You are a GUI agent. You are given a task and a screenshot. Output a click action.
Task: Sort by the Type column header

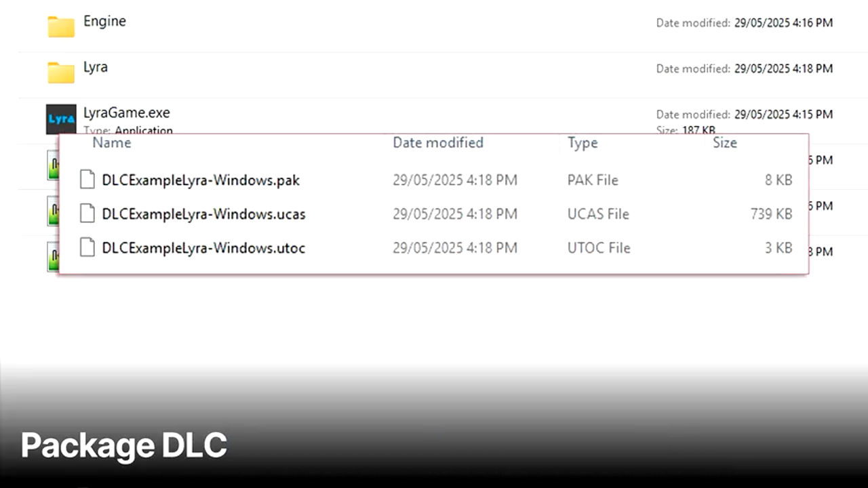[583, 143]
